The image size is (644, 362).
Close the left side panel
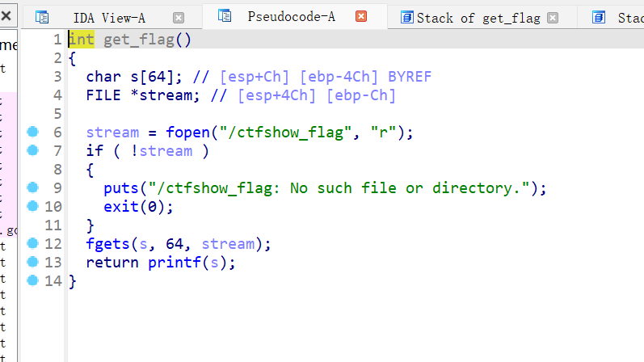6,16
